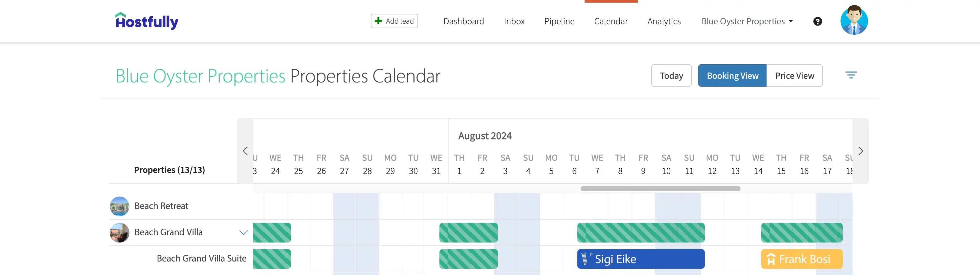The width and height of the screenshot is (980, 275).
Task: Go to next dates with right arrow
Action: tap(860, 151)
